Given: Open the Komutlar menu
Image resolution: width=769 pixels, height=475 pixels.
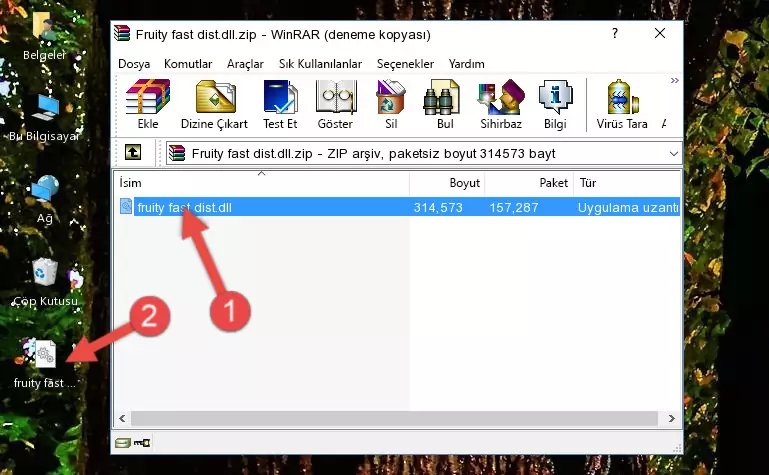Looking at the screenshot, I should (188, 64).
